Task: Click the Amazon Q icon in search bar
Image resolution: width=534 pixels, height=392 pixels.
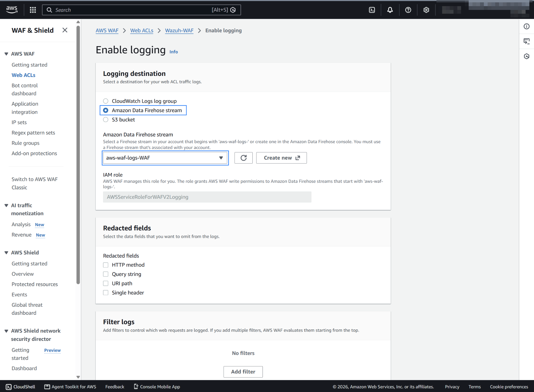Action: [233, 10]
